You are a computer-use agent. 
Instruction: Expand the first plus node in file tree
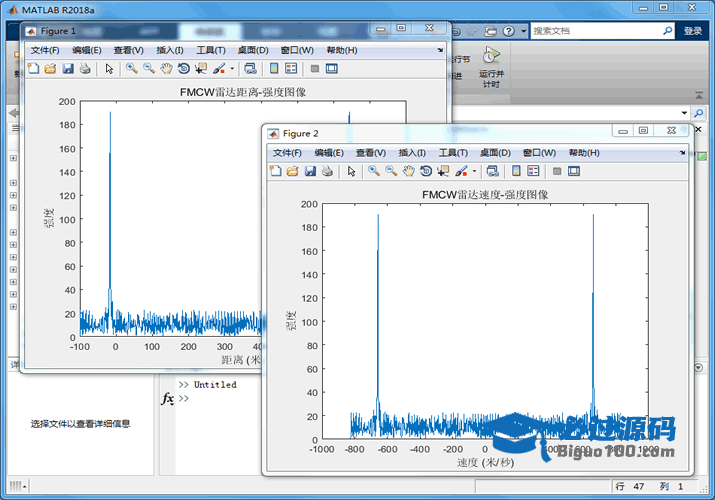click(13, 158)
